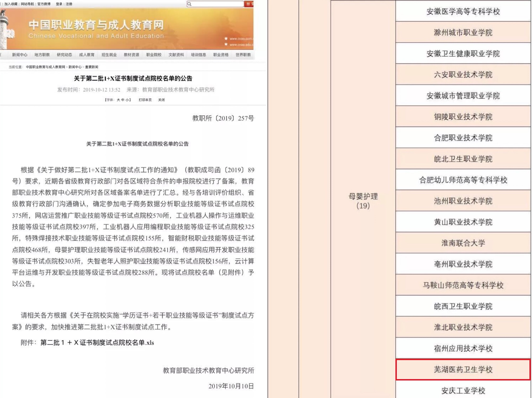This screenshot has width=532, height=398.
Task: Click the signature date 2019年10月10日
Action: click(231, 386)
